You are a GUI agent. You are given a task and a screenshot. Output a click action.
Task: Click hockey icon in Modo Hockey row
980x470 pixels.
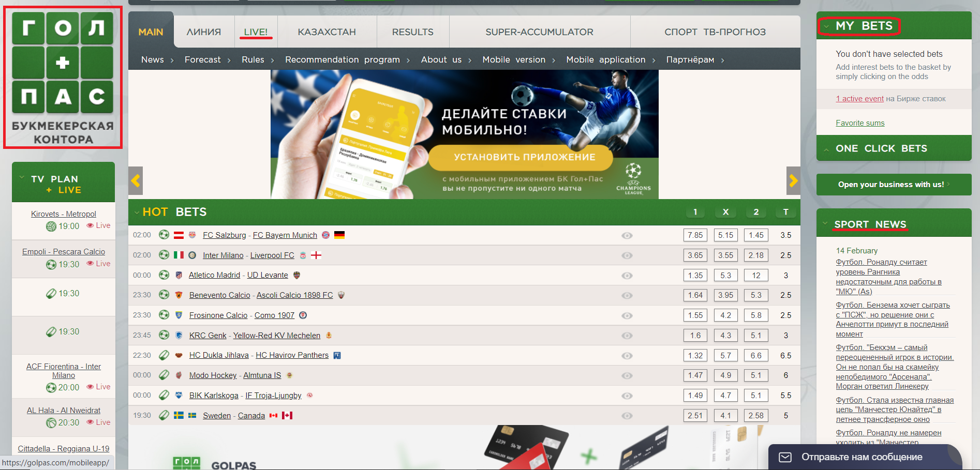coord(164,375)
